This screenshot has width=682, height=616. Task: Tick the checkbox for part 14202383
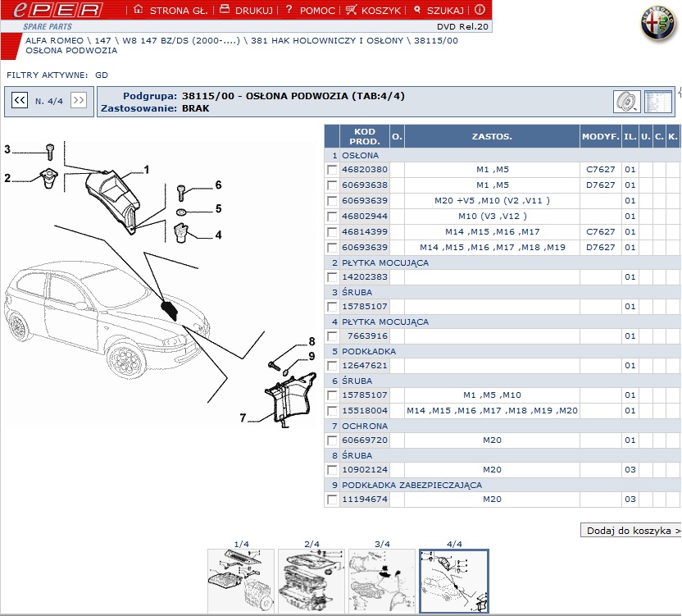pos(332,278)
